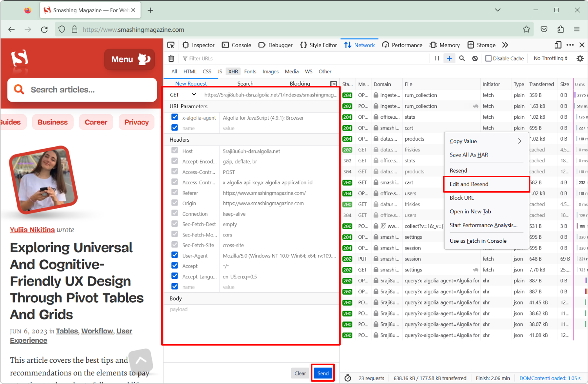The height and width of the screenshot is (384, 588).
Task: Pause network traffic recording
Action: coord(436,58)
